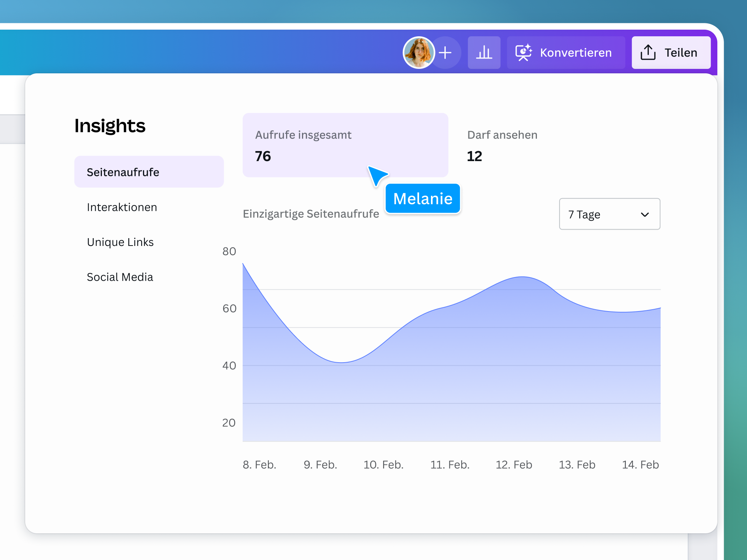Switch to the Interaktionen tab
The image size is (747, 560).
coord(122,207)
